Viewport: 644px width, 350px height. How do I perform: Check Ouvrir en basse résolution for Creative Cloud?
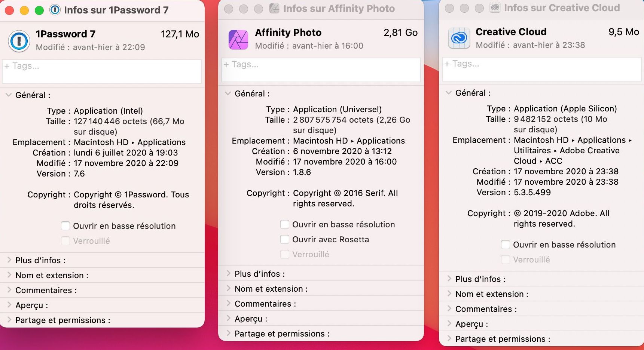pyautogui.click(x=506, y=245)
